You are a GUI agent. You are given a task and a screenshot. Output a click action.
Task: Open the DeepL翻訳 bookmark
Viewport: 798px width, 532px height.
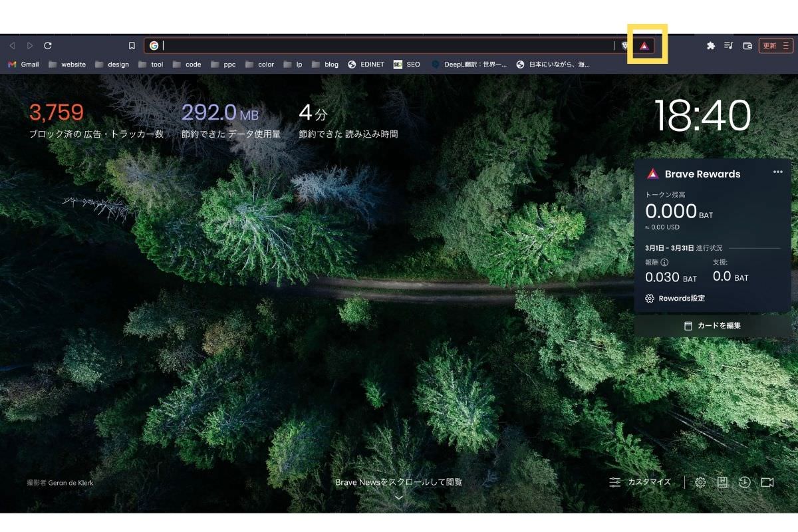coord(469,65)
